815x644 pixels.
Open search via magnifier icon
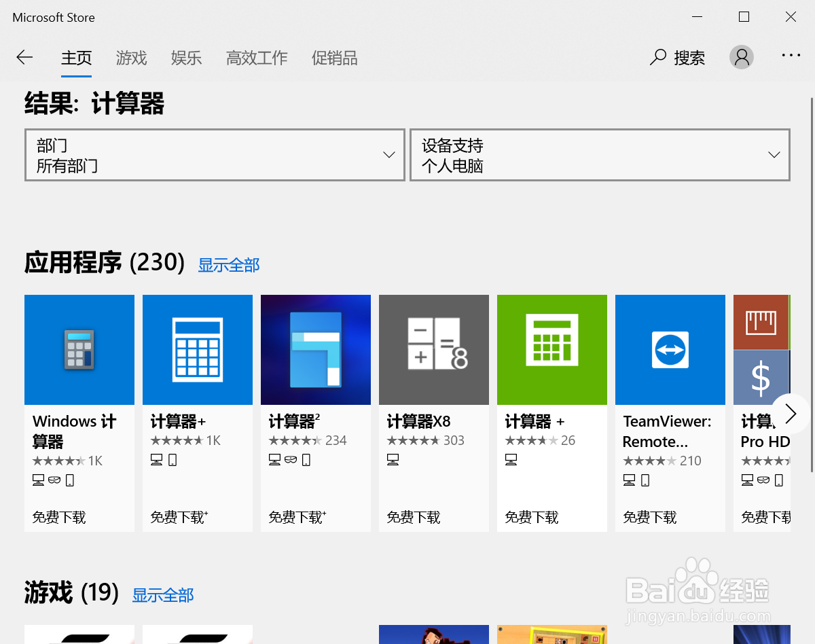657,58
